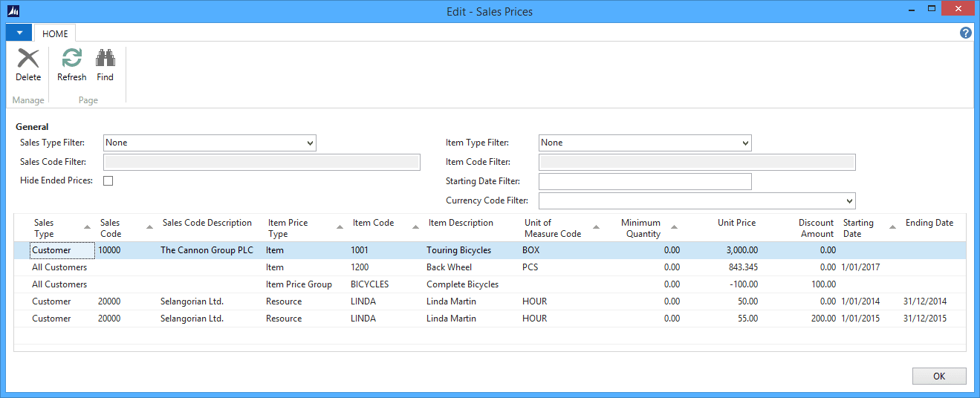The image size is (980, 398).
Task: Click the 31/12/2014 ending date cell
Action: [925, 301]
